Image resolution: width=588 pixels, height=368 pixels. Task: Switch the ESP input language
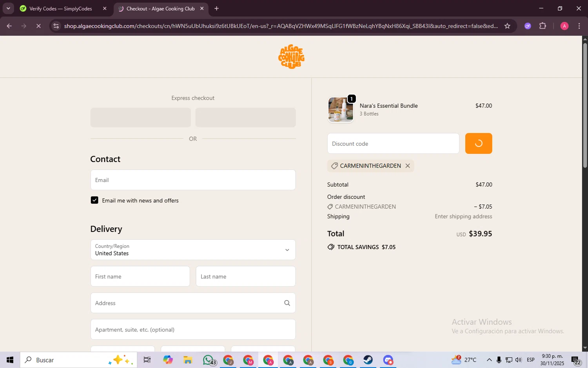(x=531, y=360)
